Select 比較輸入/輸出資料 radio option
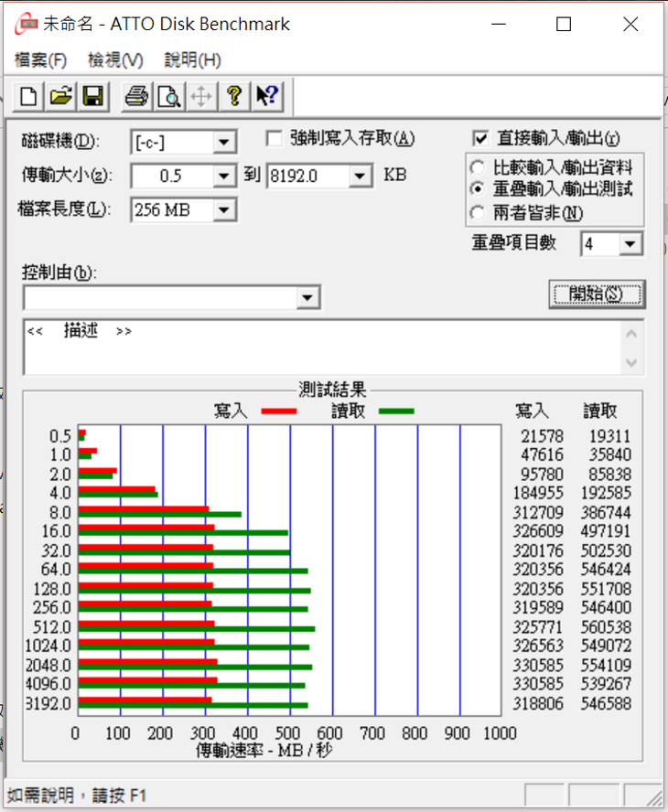The width and height of the screenshot is (668, 812). pos(478,167)
